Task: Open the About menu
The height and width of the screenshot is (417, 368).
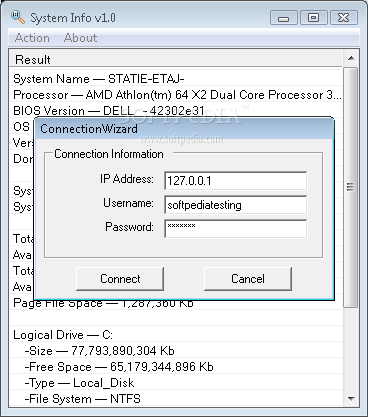Action: coord(80,38)
